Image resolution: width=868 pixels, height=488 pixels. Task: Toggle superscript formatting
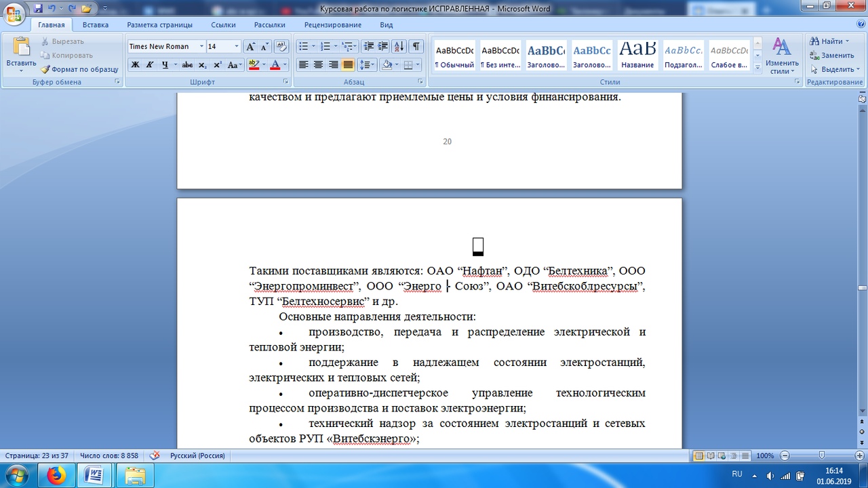tap(218, 65)
